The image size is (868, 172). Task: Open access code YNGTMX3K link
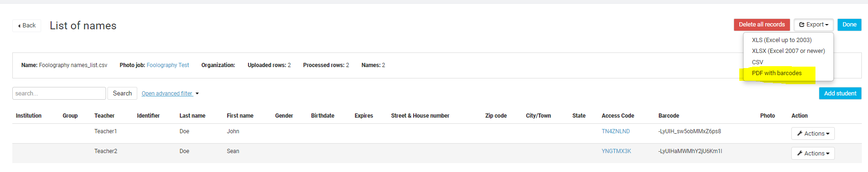(x=616, y=151)
